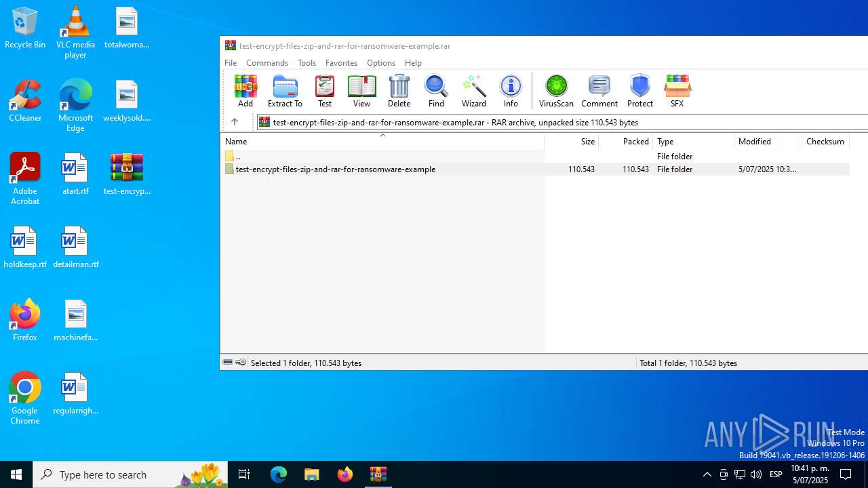This screenshot has height=488, width=868.
Task: Select the atart.rtf desktop file
Action: tap(75, 174)
